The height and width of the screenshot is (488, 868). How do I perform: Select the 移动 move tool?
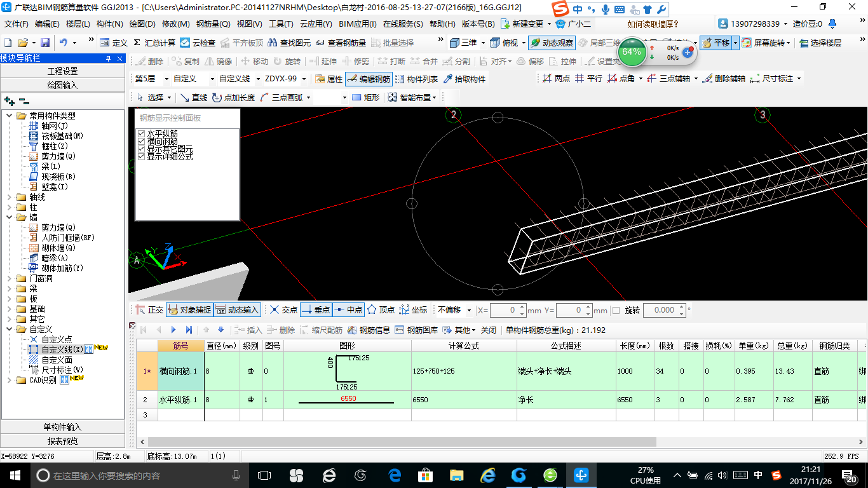255,61
